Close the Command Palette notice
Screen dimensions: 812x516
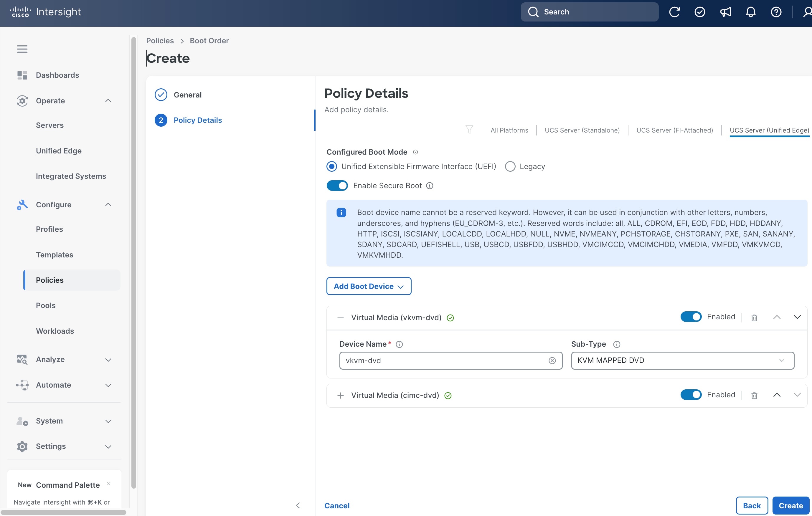coord(109,484)
